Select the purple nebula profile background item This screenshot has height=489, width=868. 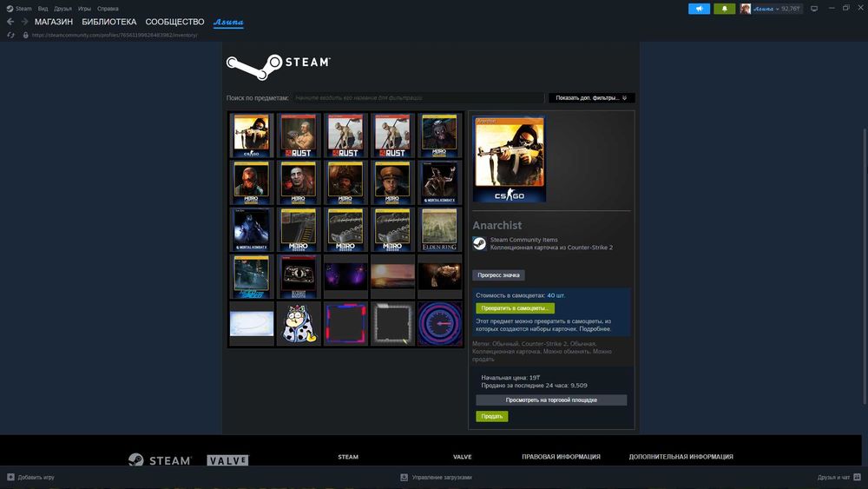pyautogui.click(x=345, y=277)
